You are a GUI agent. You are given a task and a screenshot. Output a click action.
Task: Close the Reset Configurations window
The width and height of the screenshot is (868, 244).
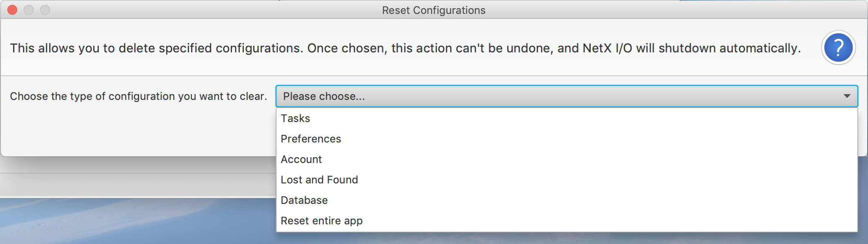[x=12, y=10]
